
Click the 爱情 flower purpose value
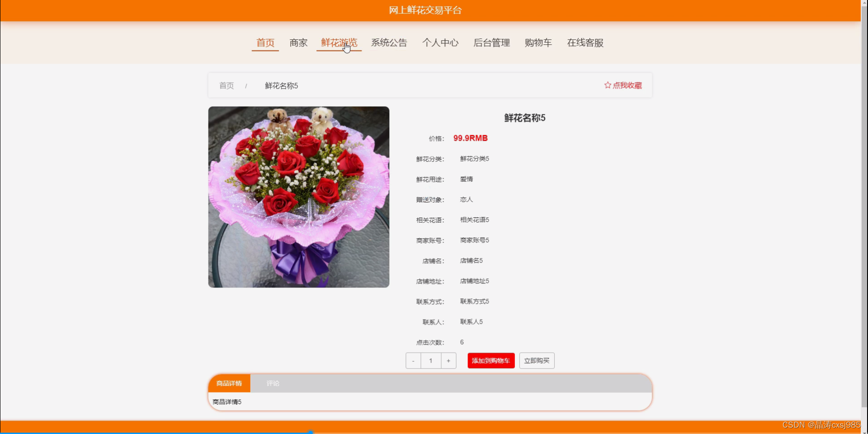[x=467, y=179]
